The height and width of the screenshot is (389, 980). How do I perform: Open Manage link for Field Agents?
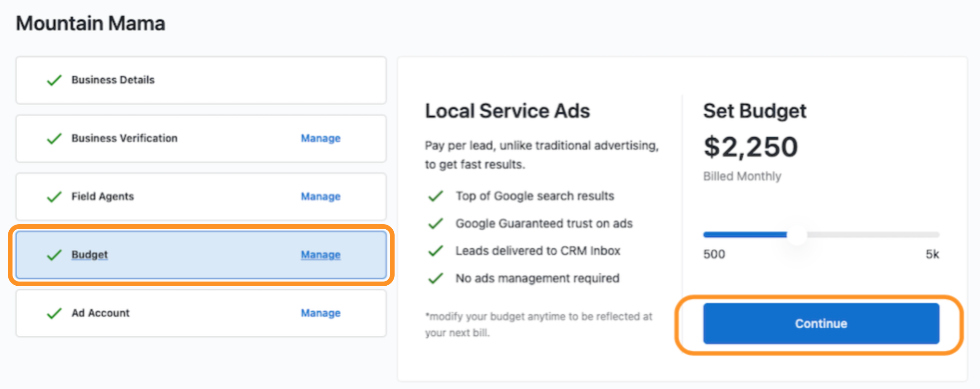(x=320, y=197)
